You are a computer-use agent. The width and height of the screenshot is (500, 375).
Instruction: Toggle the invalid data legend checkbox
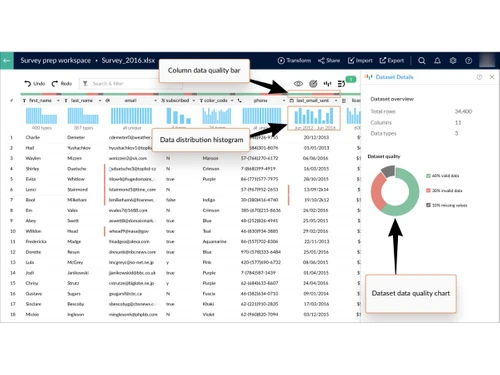(428, 190)
